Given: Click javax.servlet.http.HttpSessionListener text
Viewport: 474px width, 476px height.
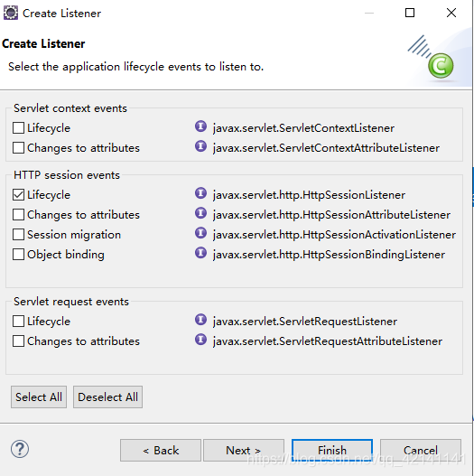Looking at the screenshot, I should click(309, 195).
